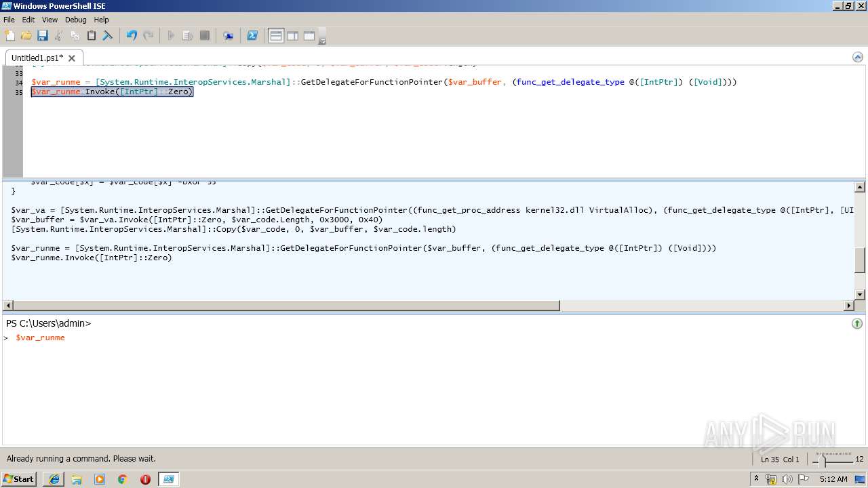868x488 pixels.
Task: Click the green arrow to command pane top
Action: coord(857,324)
